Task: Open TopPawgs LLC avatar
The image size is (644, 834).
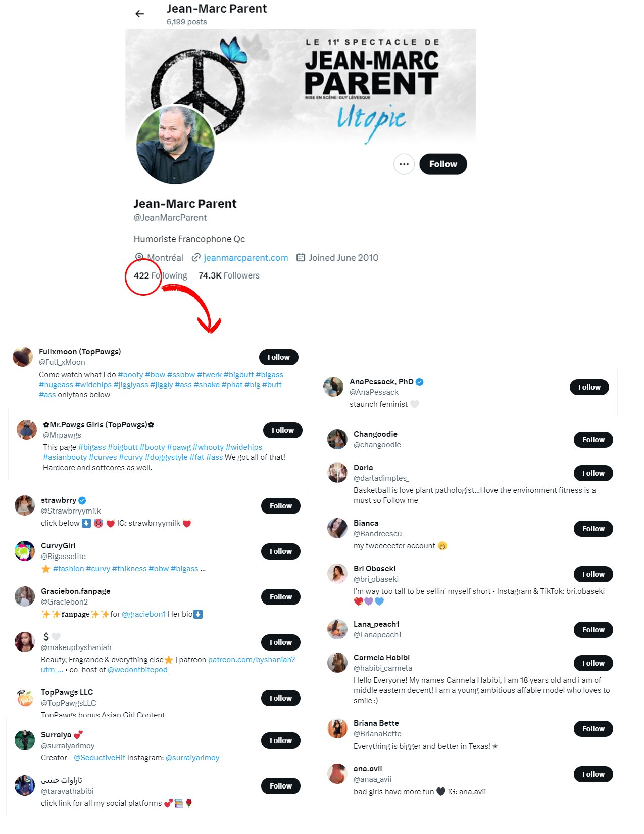Action: 25,698
